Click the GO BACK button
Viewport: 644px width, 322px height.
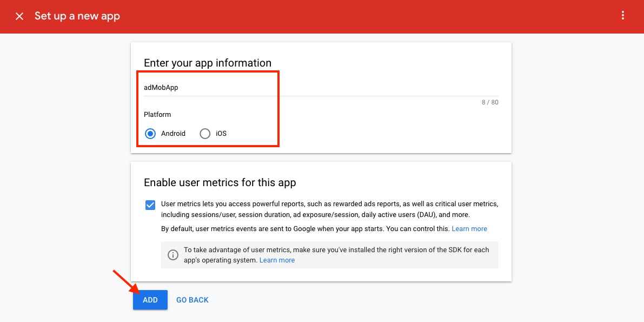tap(192, 300)
